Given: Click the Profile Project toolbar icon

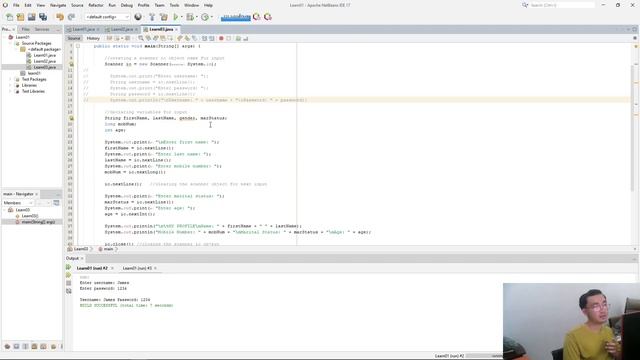Looking at the screenshot, I should click(205, 17).
